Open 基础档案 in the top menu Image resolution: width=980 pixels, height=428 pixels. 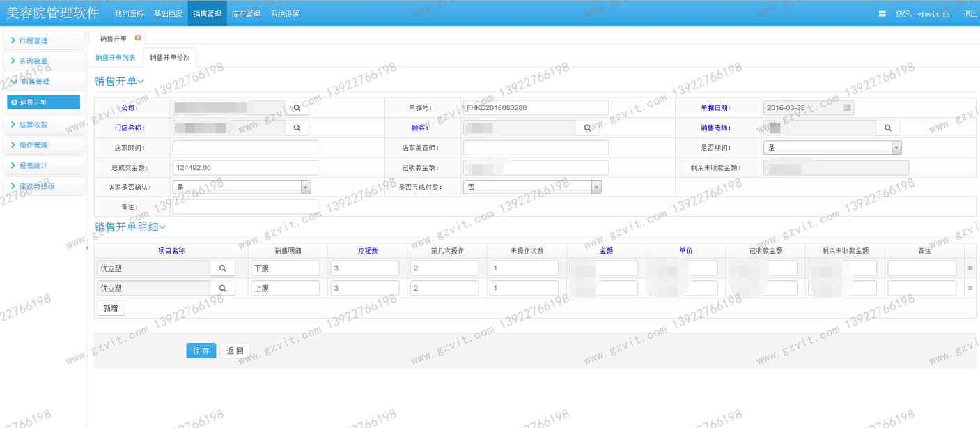[x=168, y=14]
